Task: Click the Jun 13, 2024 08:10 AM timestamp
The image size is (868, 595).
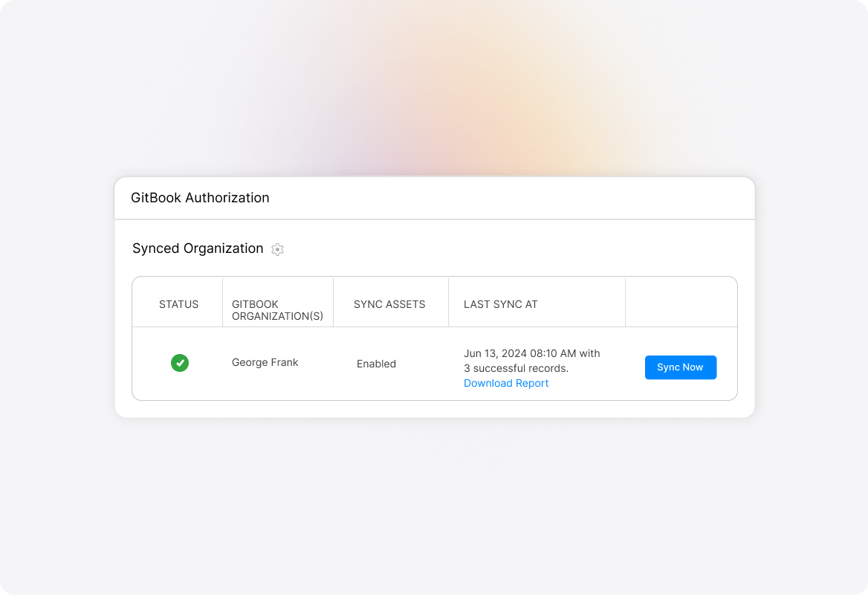Action: (522, 353)
